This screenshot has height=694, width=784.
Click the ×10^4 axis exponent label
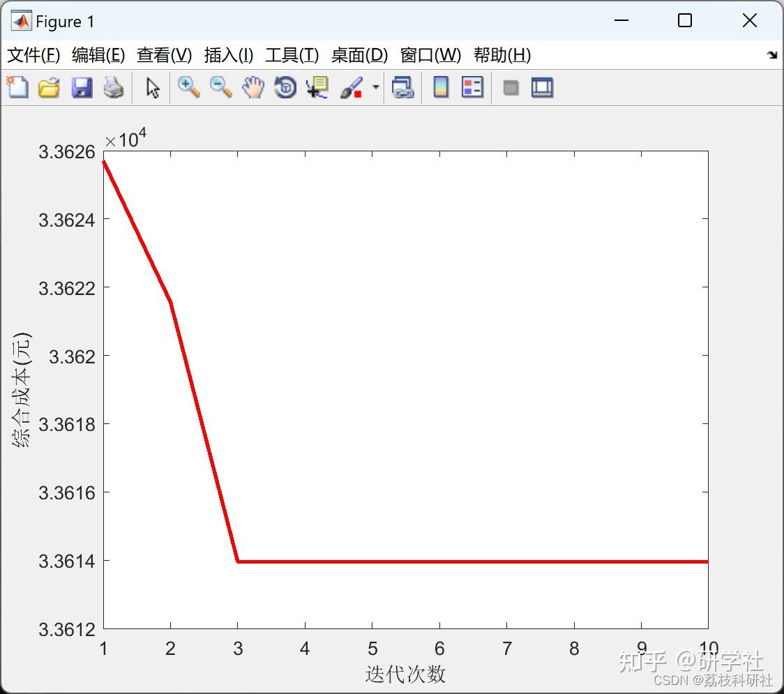click(x=126, y=138)
